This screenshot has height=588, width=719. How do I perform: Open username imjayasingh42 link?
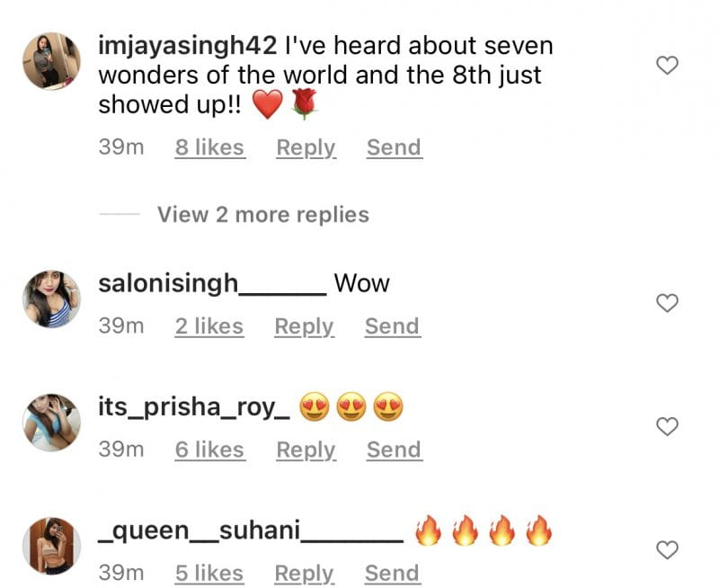pyautogui.click(x=188, y=47)
